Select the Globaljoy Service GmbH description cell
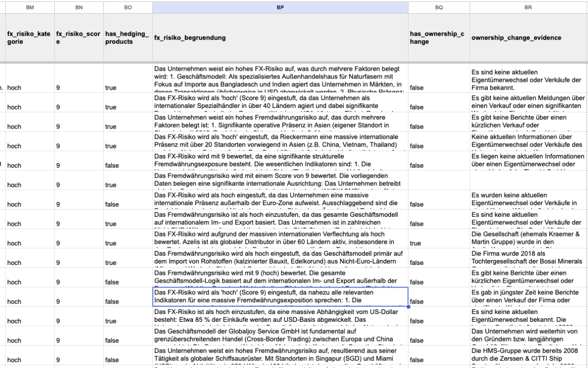 280,336
